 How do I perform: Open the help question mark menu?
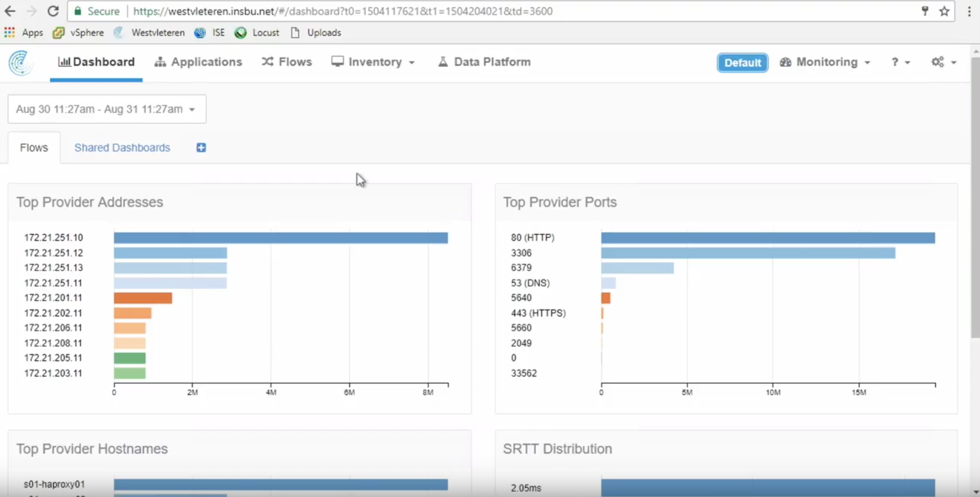pos(901,62)
